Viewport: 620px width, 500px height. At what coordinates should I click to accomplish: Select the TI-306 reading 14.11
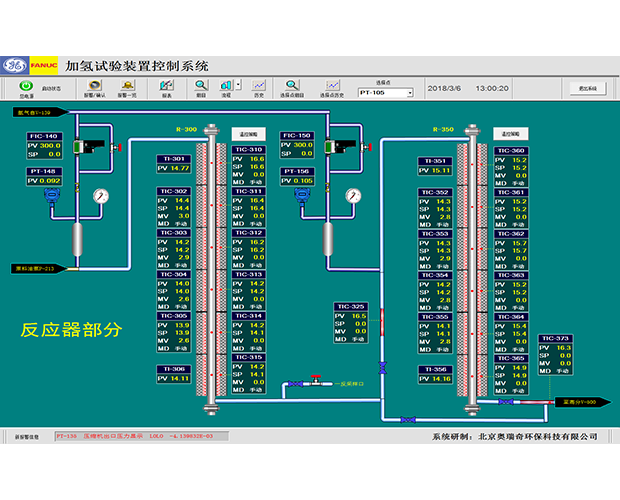tap(180, 379)
